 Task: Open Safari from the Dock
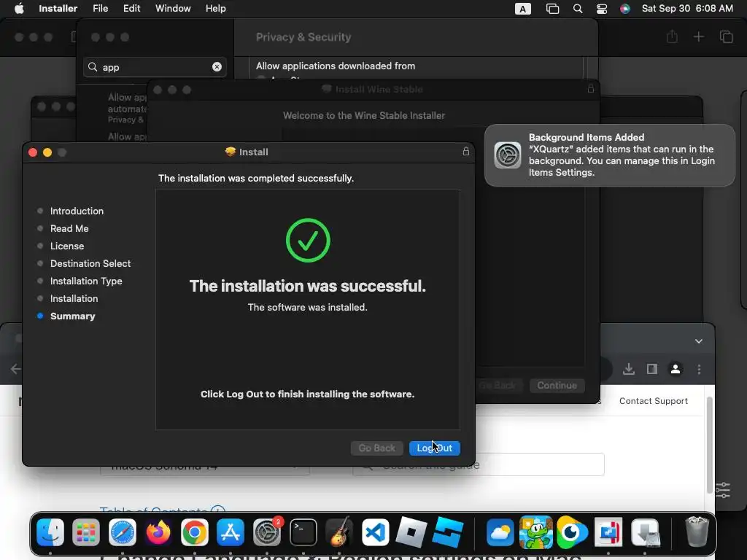[x=123, y=532]
